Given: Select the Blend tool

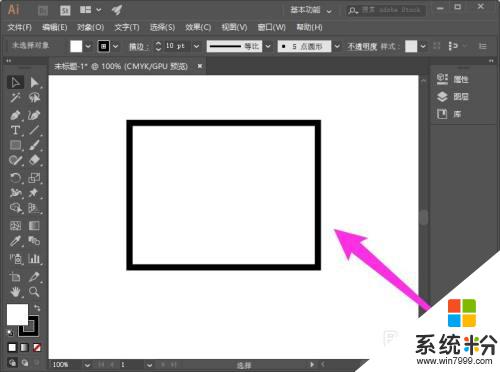Looking at the screenshot, I should [x=34, y=241].
